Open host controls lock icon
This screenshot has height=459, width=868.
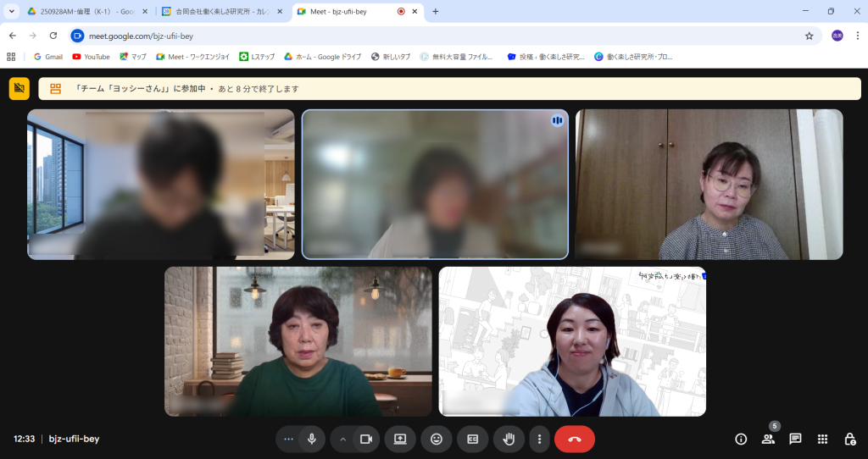pyautogui.click(x=849, y=439)
